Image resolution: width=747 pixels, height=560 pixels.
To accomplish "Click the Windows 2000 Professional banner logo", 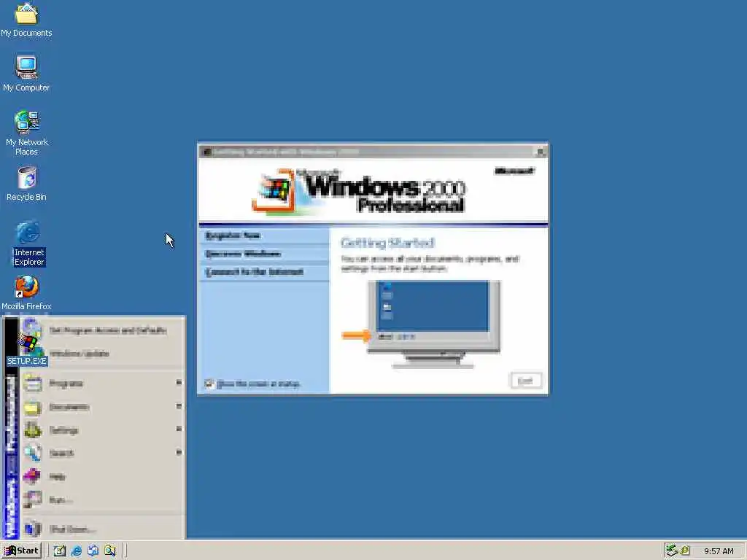I will click(360, 192).
